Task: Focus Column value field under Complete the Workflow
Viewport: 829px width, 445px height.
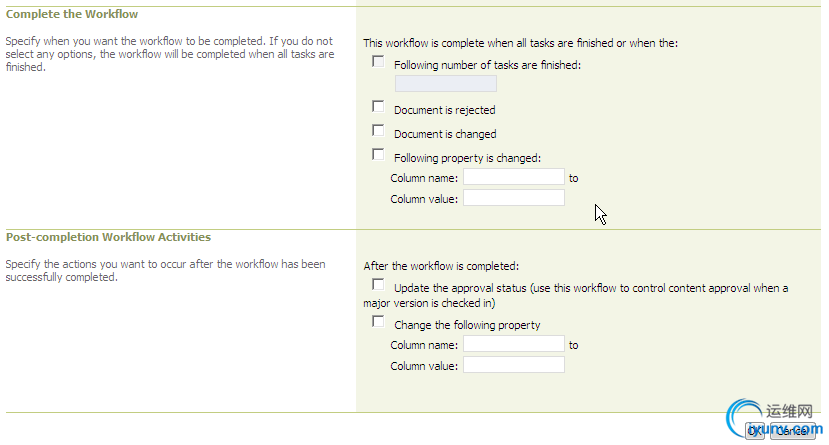Action: point(514,198)
